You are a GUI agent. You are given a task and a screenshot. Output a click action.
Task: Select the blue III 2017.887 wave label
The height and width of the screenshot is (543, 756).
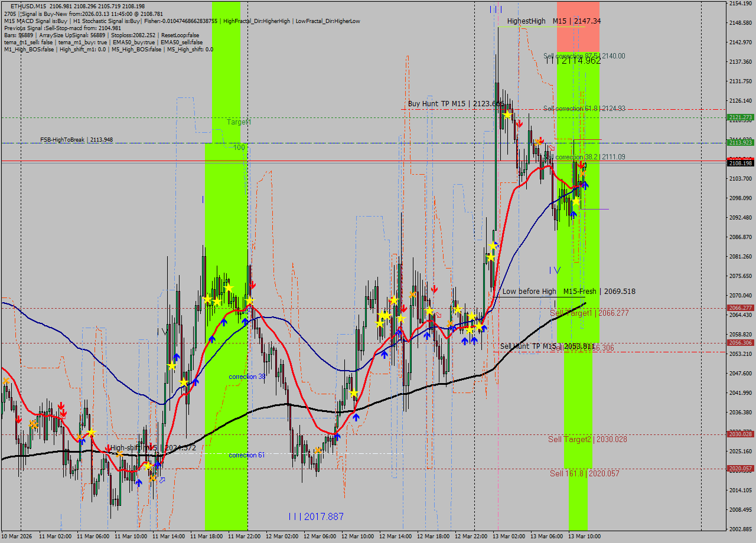pyautogui.click(x=316, y=516)
